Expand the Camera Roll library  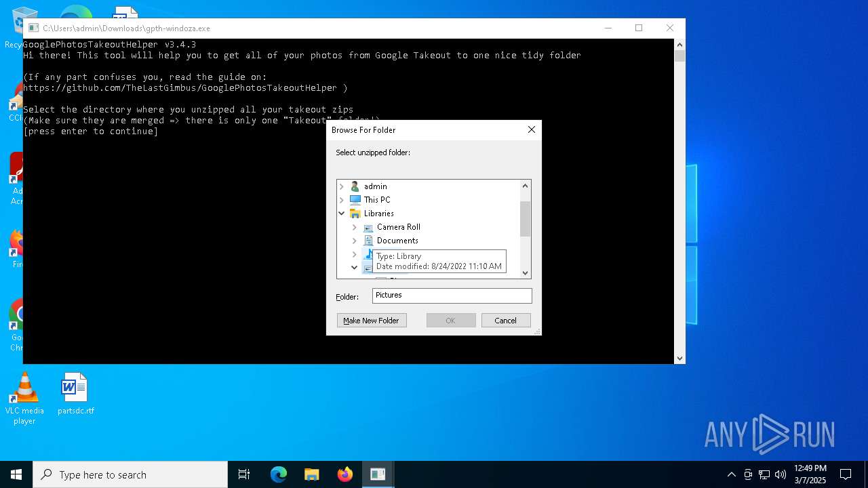354,227
